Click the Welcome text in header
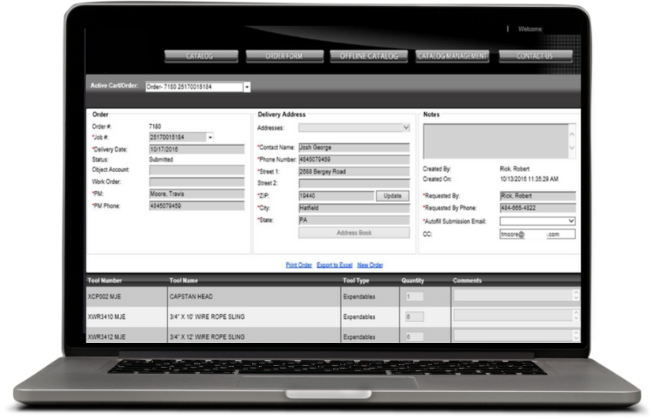This screenshot has height=419, width=653. tap(530, 29)
